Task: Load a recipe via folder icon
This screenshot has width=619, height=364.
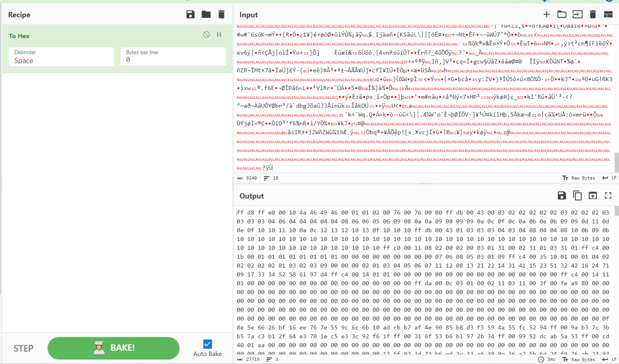Action: pyautogui.click(x=206, y=14)
